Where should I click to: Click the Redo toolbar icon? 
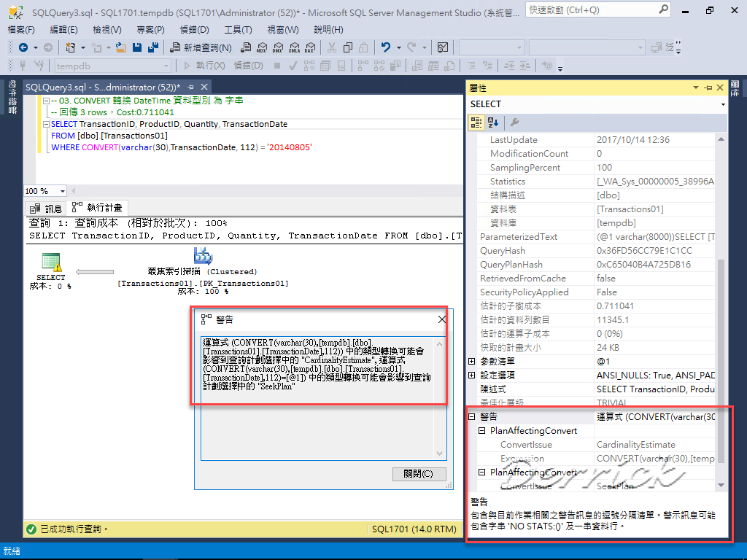tap(411, 47)
